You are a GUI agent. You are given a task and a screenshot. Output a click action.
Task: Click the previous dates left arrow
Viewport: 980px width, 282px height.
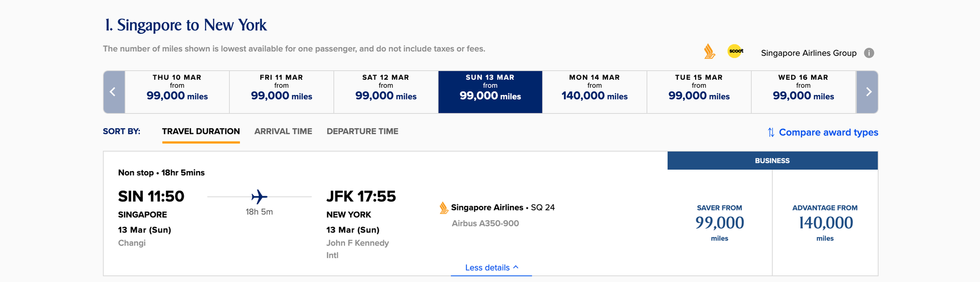click(113, 92)
